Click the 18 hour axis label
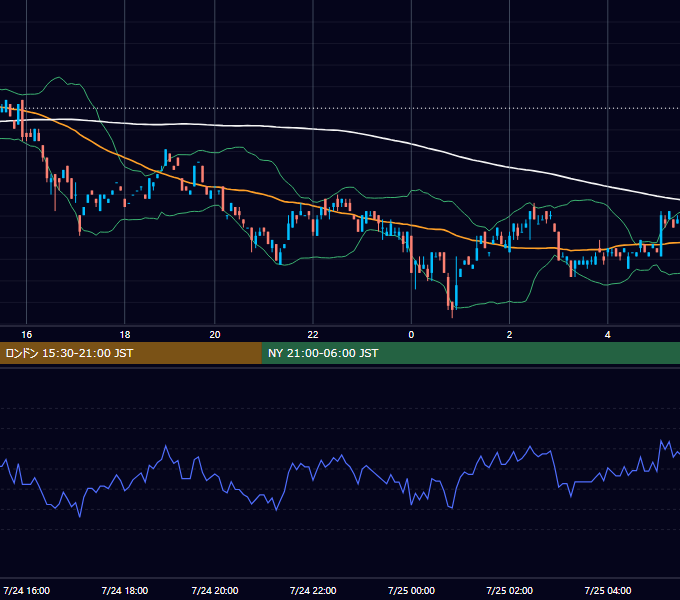This screenshot has width=680, height=600. coord(125,335)
